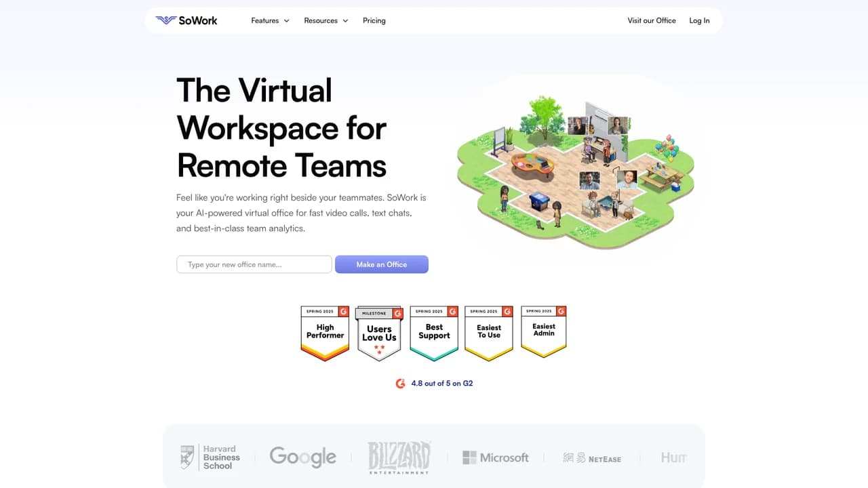Open the Easiest Admin G2 badge
Viewport: 868px width, 488px height.
[544, 331]
